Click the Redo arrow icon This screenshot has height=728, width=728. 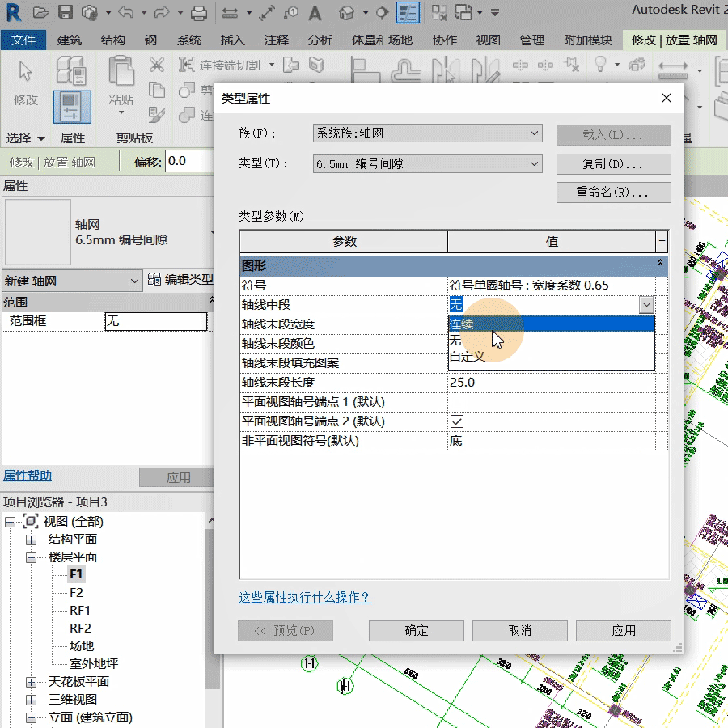[x=160, y=12]
